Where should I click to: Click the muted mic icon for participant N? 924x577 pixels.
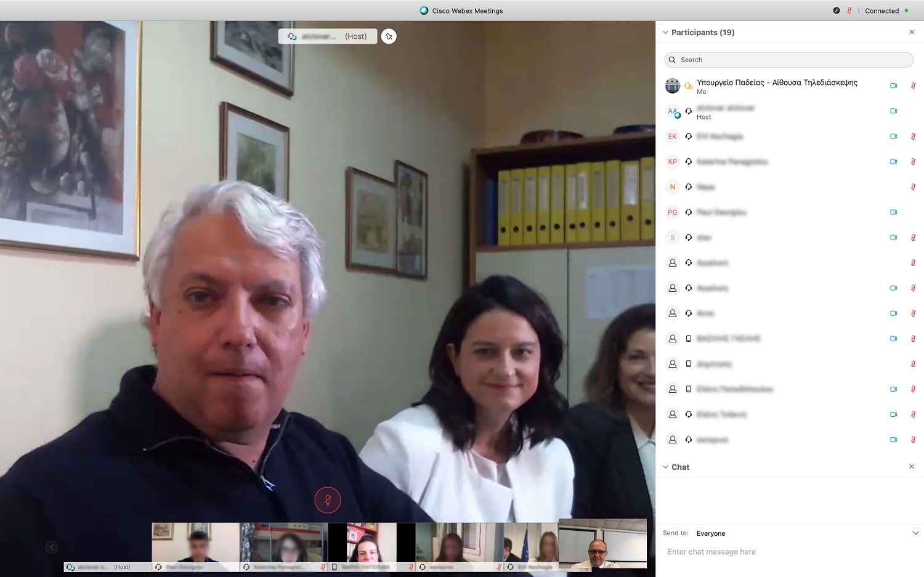[x=913, y=187]
